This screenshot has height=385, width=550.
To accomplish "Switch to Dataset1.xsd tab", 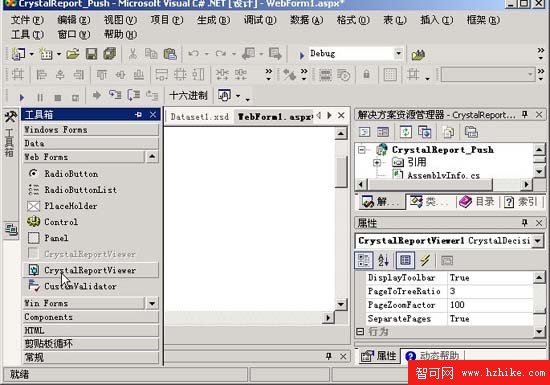I will coord(199,116).
